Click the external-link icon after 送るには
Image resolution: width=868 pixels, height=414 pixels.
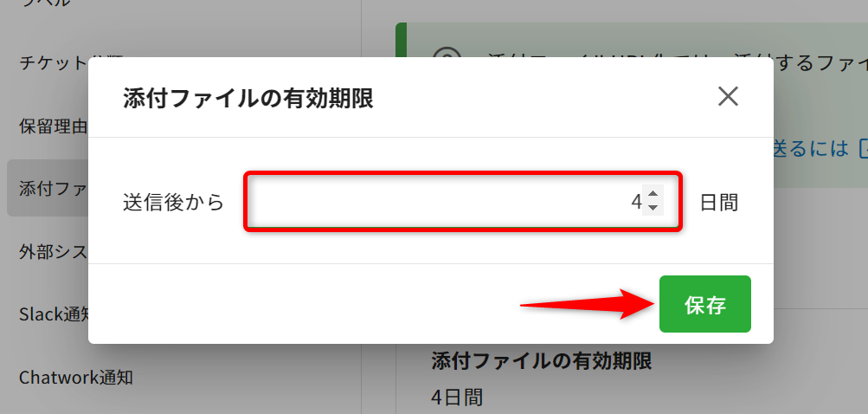863,148
